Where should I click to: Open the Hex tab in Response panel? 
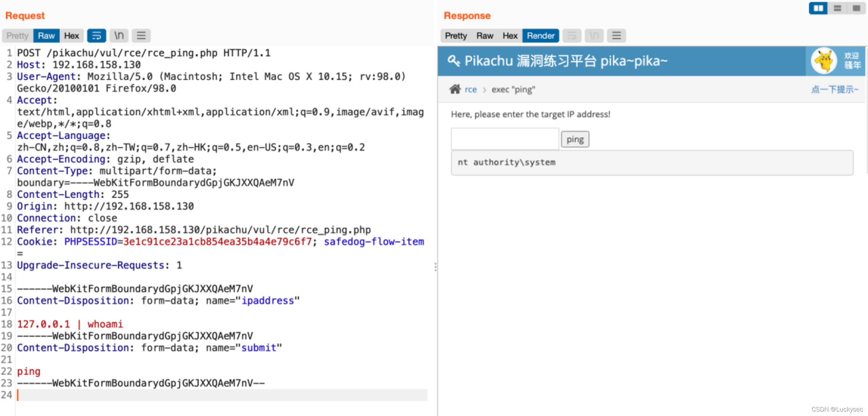point(510,36)
